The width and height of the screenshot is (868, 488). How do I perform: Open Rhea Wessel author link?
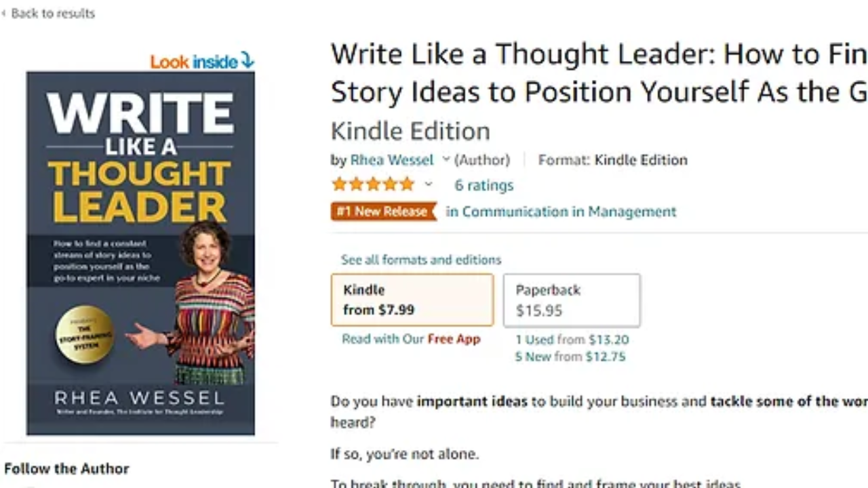tap(391, 160)
